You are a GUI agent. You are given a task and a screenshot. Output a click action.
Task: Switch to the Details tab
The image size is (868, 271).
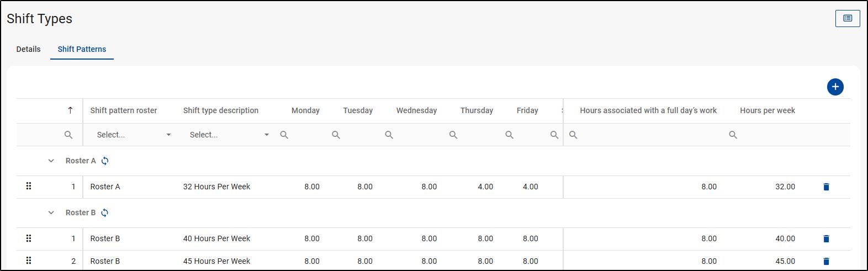(x=28, y=49)
